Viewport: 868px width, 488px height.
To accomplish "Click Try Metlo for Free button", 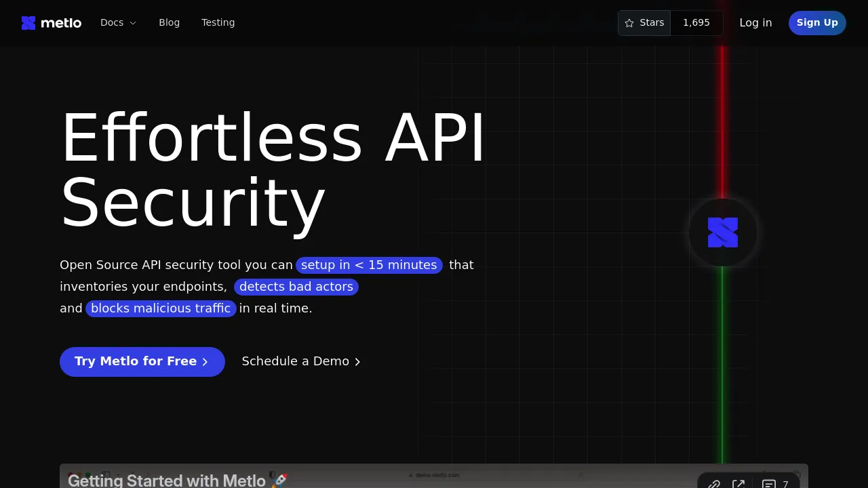I will (142, 362).
